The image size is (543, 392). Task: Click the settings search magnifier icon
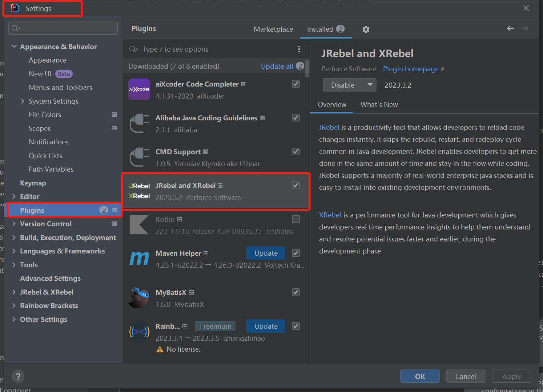click(x=15, y=28)
